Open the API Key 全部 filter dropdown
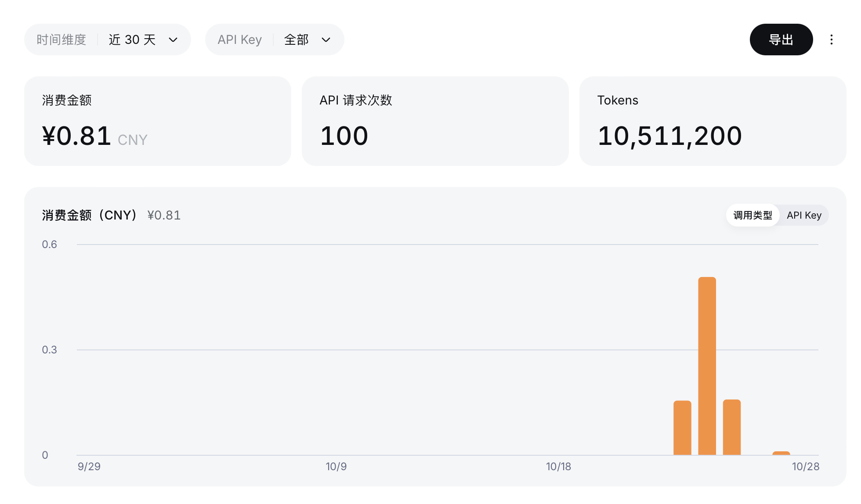The height and width of the screenshot is (504, 861). tap(275, 40)
